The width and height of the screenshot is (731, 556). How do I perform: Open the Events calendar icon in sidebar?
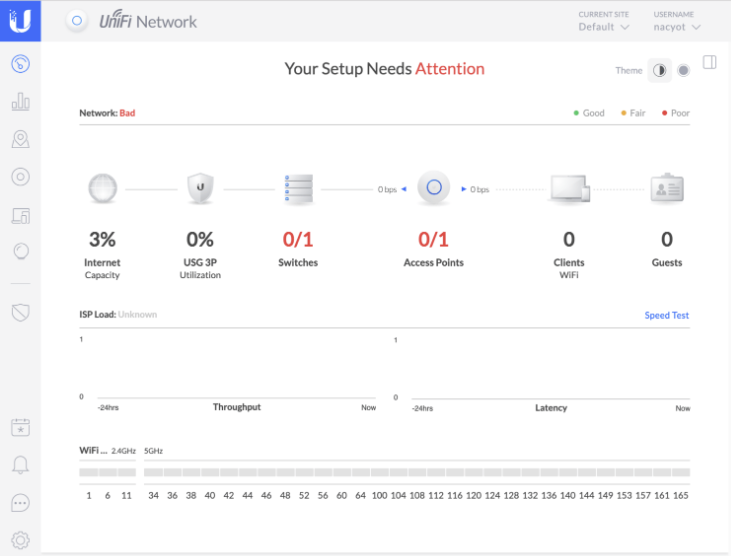(x=21, y=427)
